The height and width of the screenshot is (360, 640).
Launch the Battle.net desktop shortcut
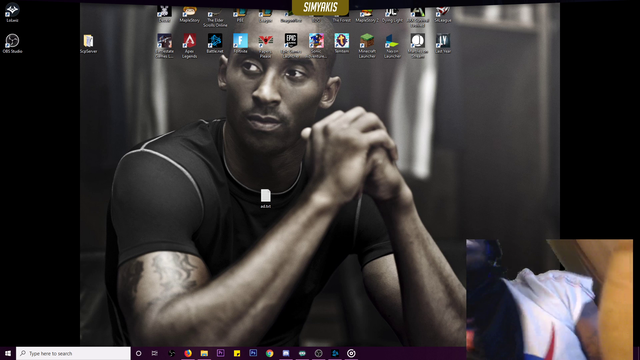215,44
